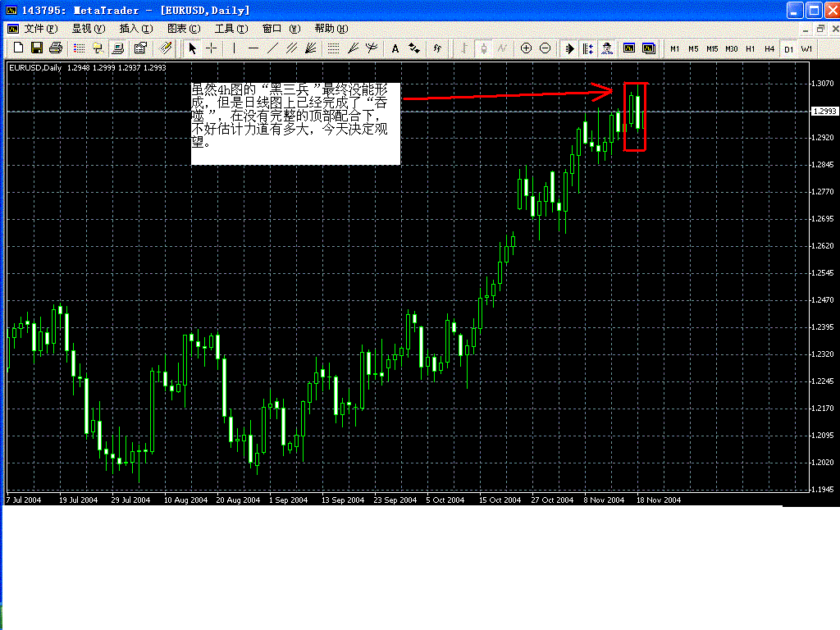The image size is (840, 630).
Task: Click the EURUSD,Daily chart header text
Action: pos(35,68)
